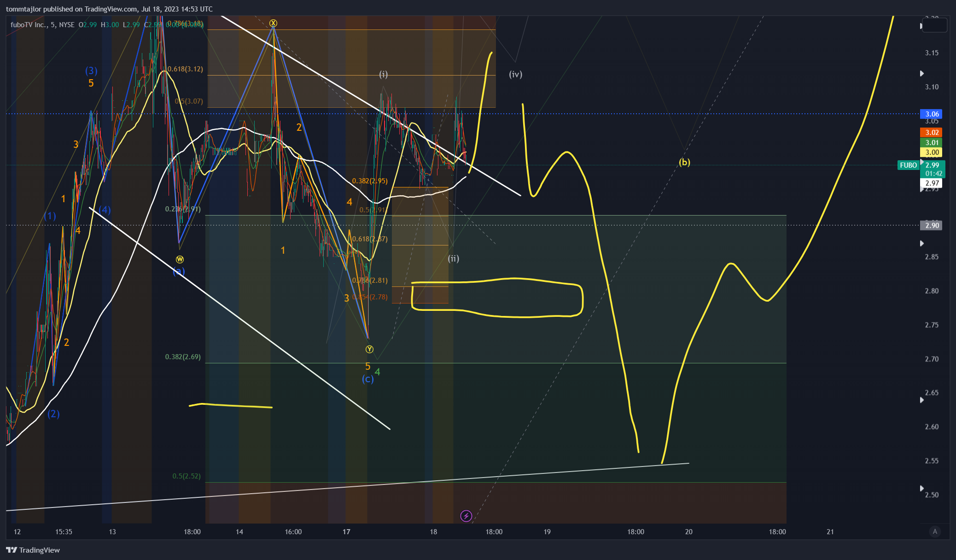Select the circled Y wave label
This screenshot has width=956, height=560.
(369, 349)
